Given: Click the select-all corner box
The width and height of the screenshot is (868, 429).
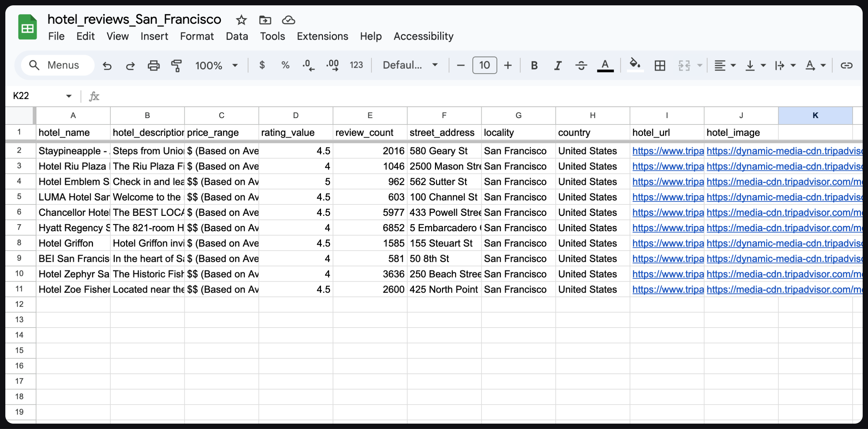Looking at the screenshot, I should click(x=20, y=115).
